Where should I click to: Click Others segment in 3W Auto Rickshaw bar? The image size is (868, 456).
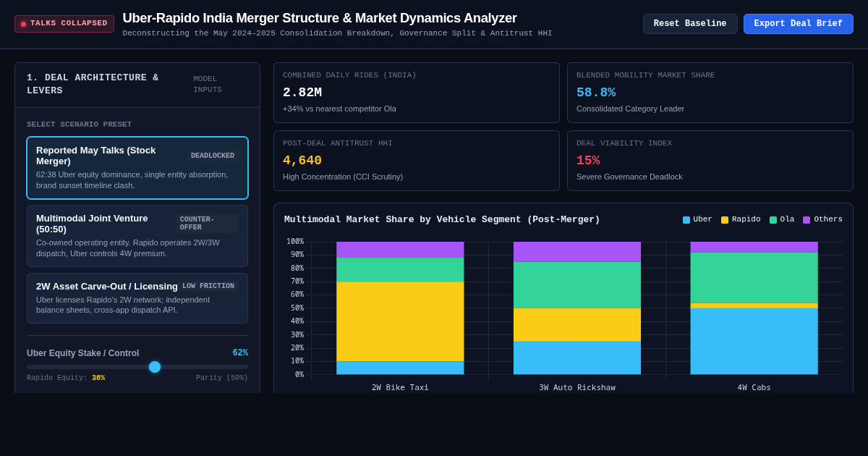[577, 252]
